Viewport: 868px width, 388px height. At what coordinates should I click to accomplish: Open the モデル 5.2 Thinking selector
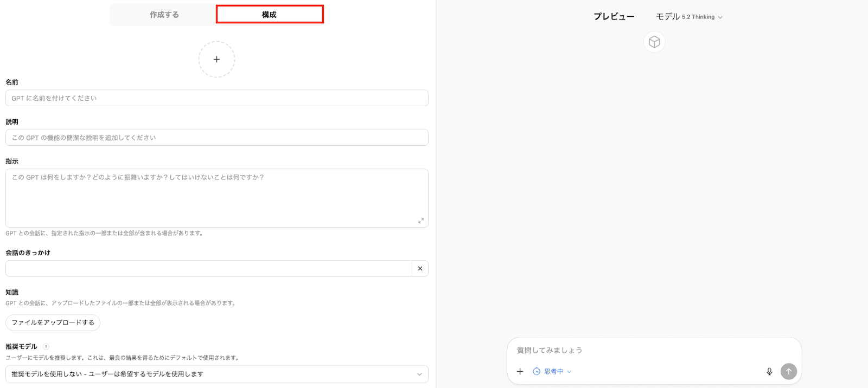(x=689, y=17)
